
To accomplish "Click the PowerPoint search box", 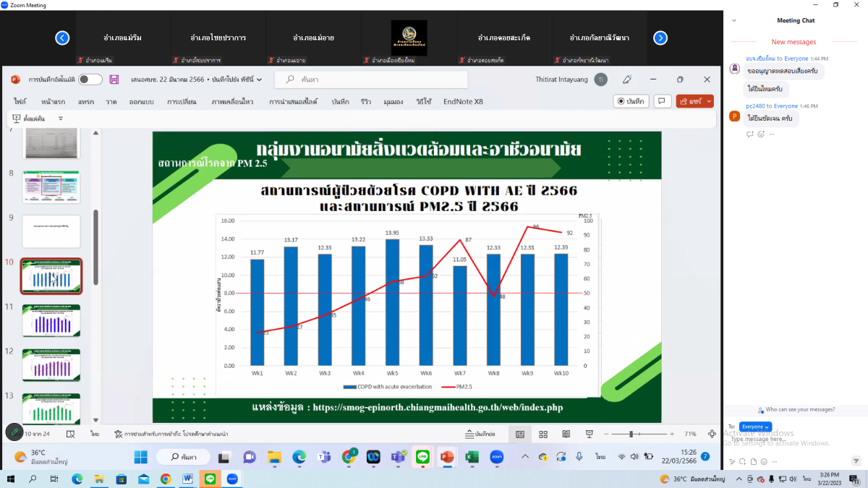I will click(373, 80).
